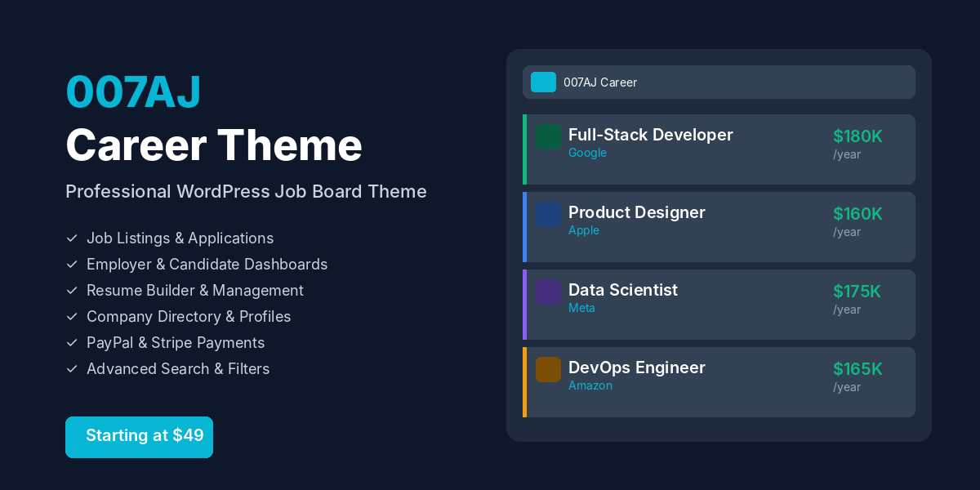980x490 pixels.
Task: Click Company Directory & Profiles feature
Action: coord(189,317)
